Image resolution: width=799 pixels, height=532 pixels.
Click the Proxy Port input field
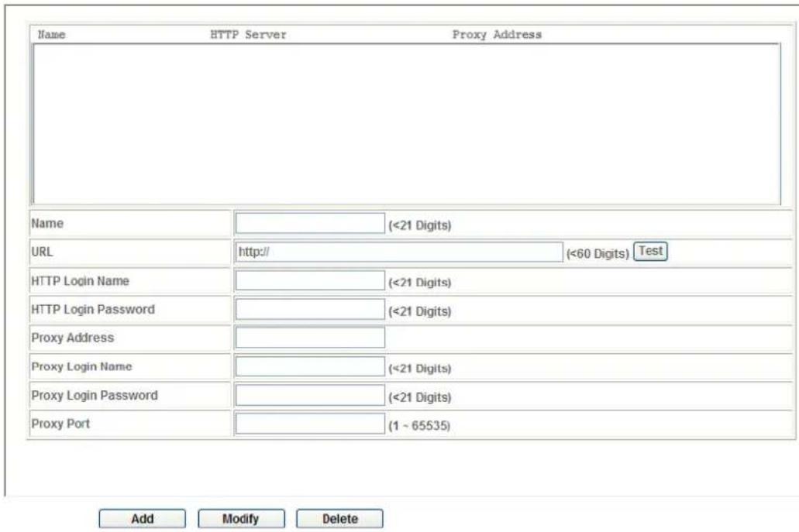[310, 424]
